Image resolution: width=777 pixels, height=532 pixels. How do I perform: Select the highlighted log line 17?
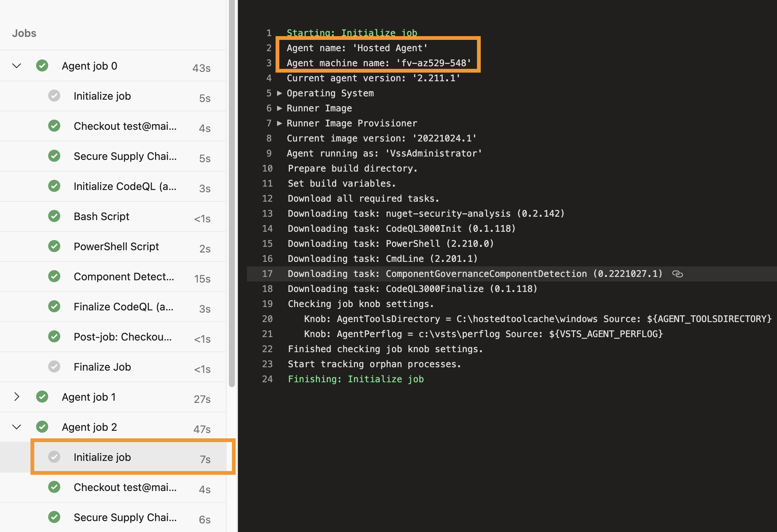point(452,274)
